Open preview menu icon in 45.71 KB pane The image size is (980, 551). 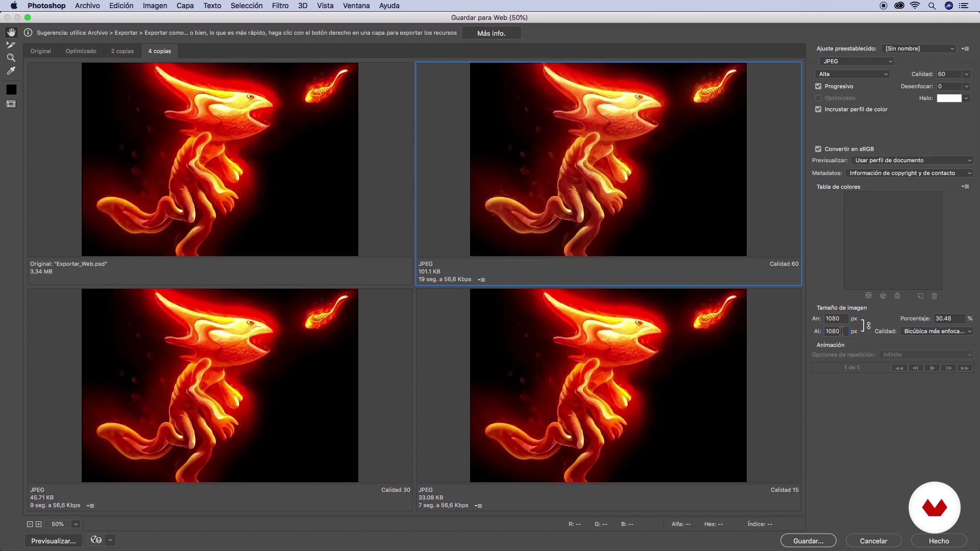pos(90,506)
